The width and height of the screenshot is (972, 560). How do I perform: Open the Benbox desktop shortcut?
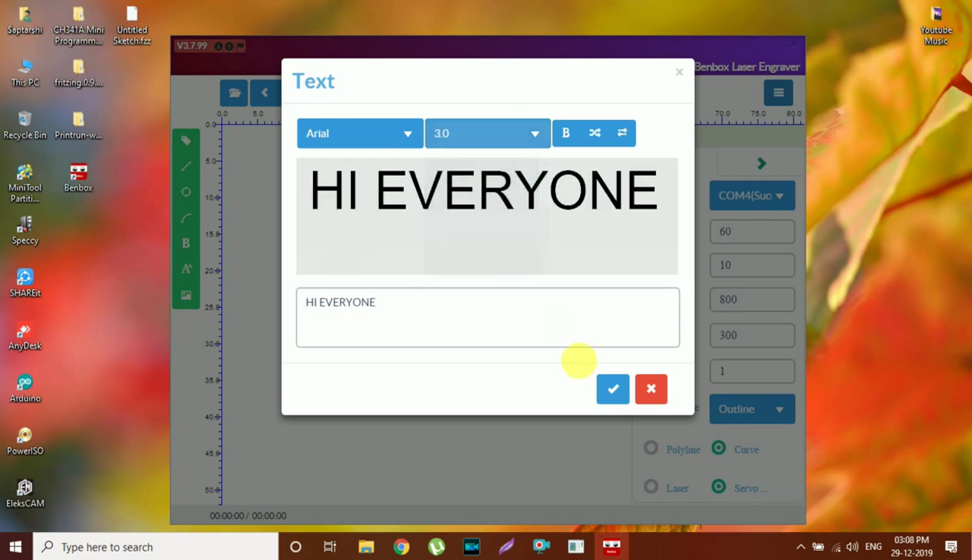point(78,178)
